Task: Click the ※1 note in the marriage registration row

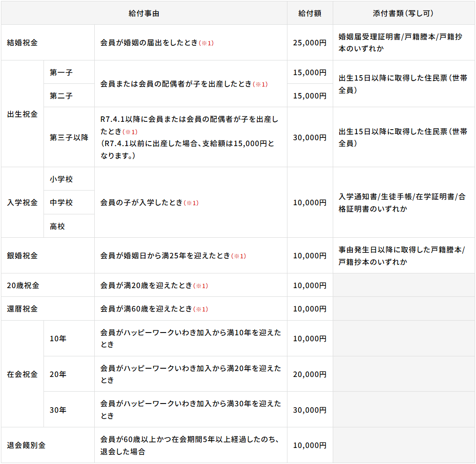Action: point(206,43)
